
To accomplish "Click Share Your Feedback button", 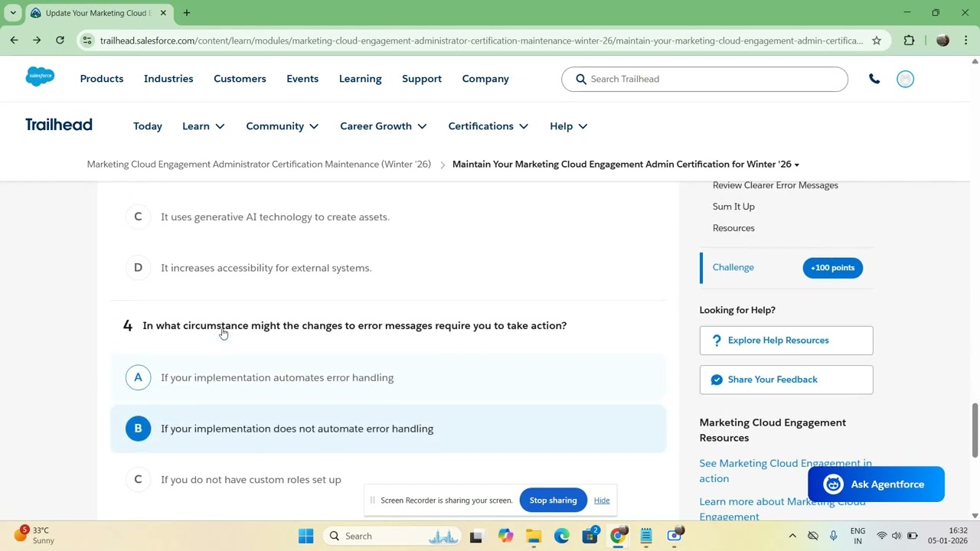I will point(786,380).
